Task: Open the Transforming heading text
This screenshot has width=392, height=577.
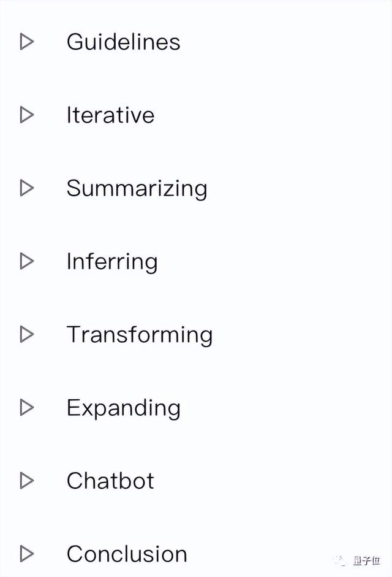Action: pyautogui.click(x=139, y=335)
